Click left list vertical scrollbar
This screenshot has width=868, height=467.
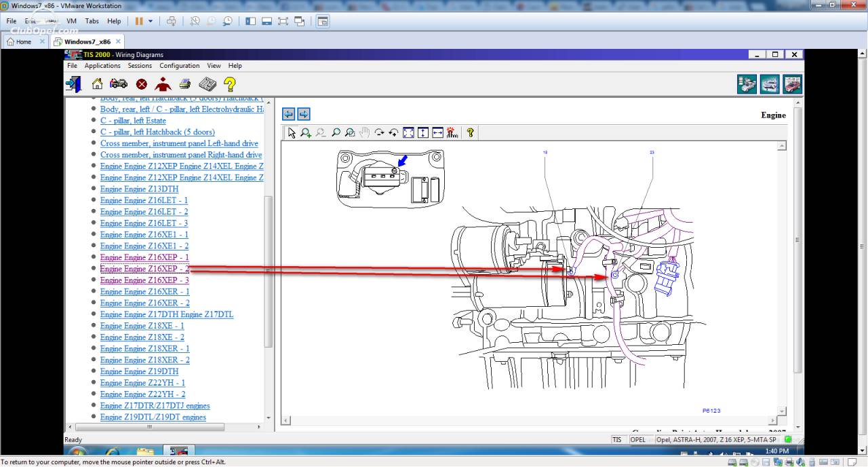tap(269, 272)
